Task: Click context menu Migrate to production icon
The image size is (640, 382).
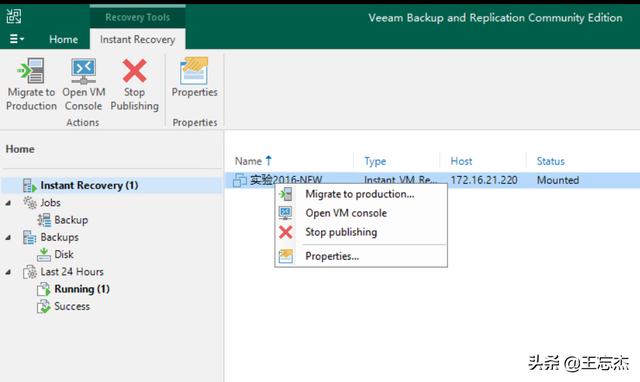Action: [x=285, y=194]
